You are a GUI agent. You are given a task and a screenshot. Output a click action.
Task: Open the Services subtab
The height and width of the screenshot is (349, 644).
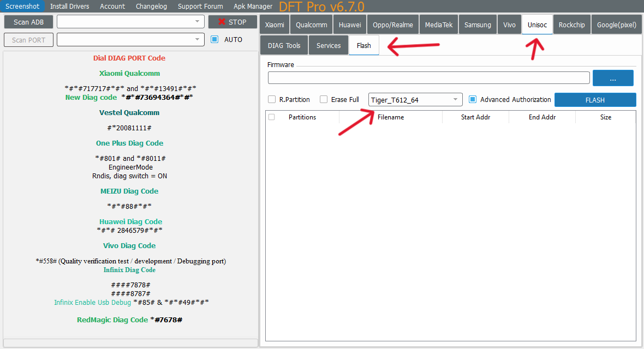[x=329, y=46]
